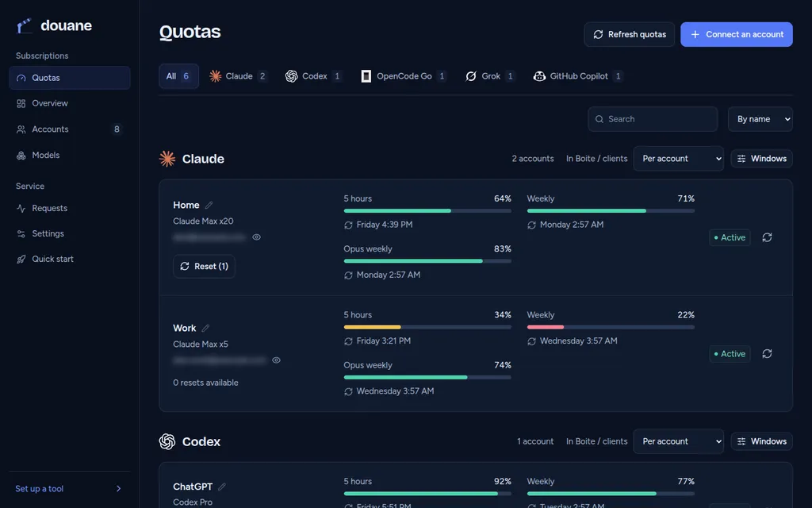Open the Codex section Per account dropdown
The image size is (812, 508).
679,441
